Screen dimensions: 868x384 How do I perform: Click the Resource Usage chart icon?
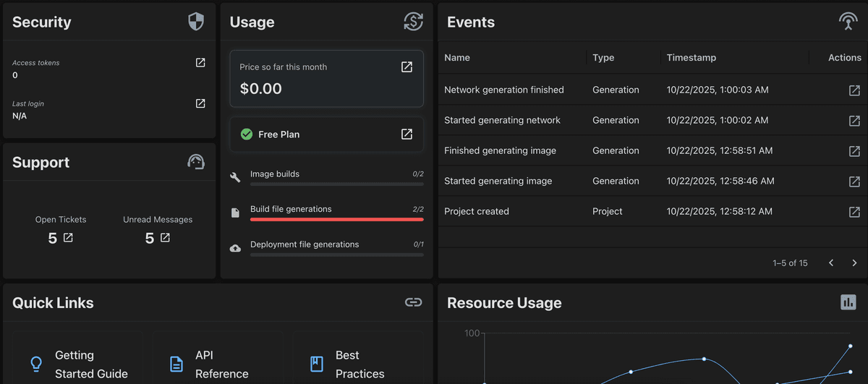pyautogui.click(x=848, y=302)
